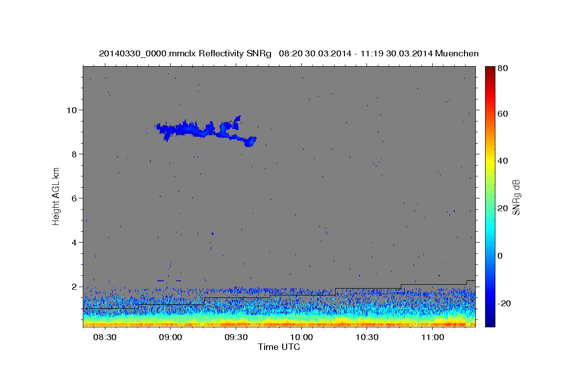588x392 pixels.
Task: Click the red-orange high reflectivity band near ground
Action: (x=279, y=324)
